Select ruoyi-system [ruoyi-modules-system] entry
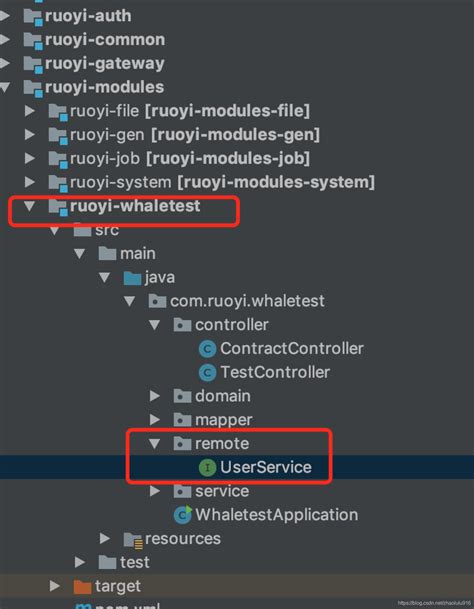This screenshot has width=474, height=609. (x=222, y=182)
